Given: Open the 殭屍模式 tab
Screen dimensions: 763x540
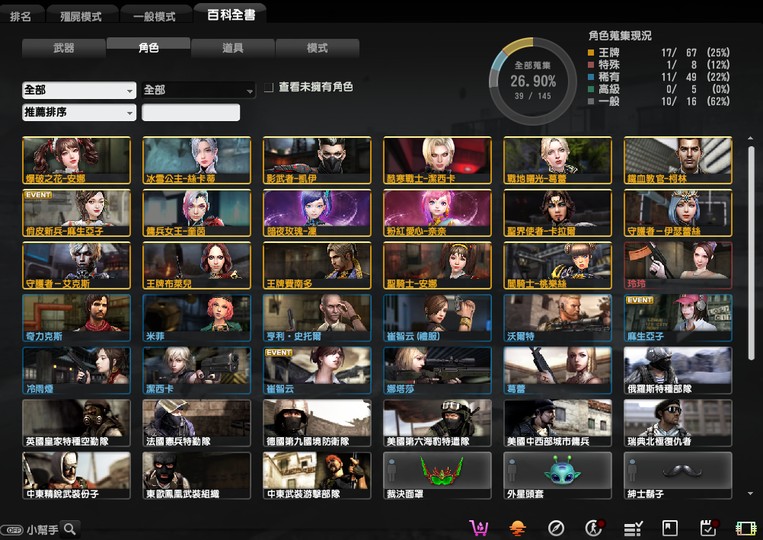Looking at the screenshot, I should (80, 16).
